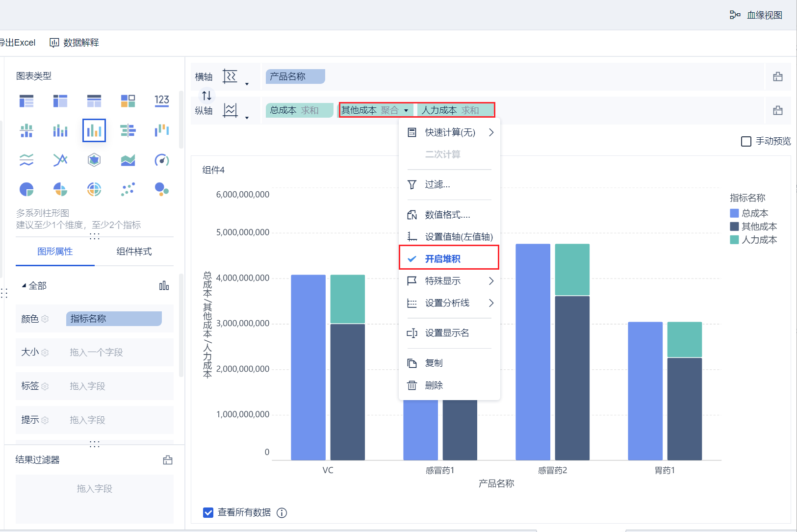Expand the 特殊显示 submenu
Screen dimensions: 797x532
pos(491,281)
